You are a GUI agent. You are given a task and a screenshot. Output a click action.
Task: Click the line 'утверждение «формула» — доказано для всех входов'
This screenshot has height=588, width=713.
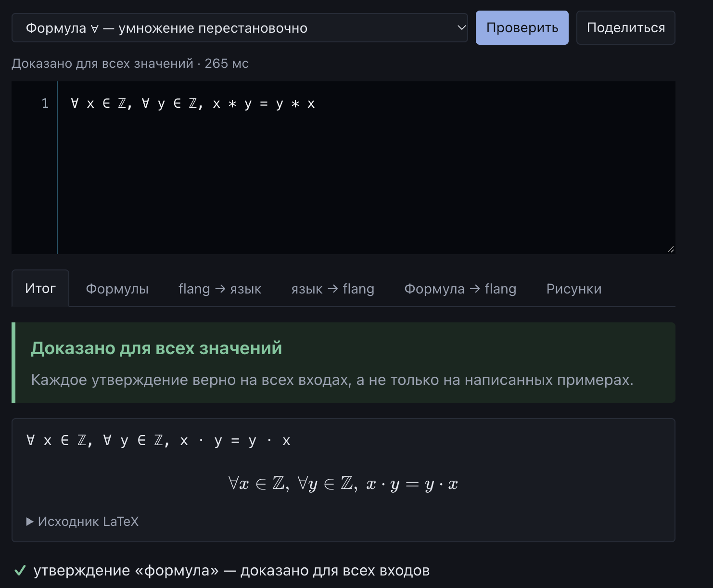click(231, 571)
